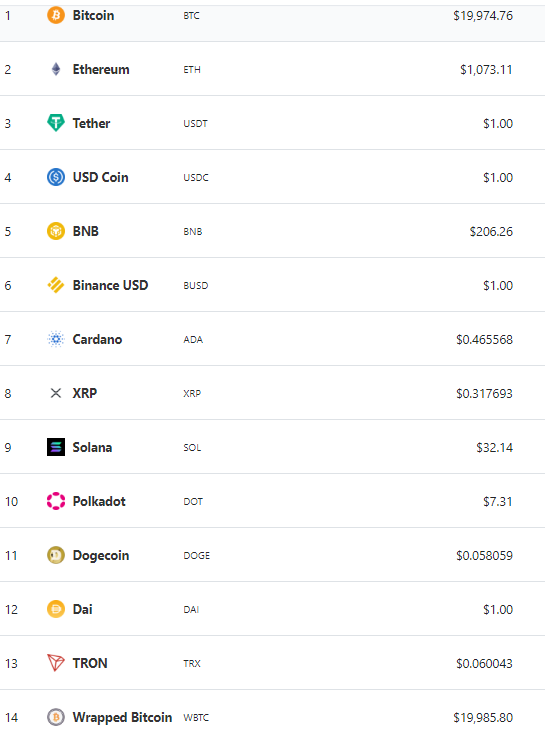Select the red TRON triangle icon
This screenshot has width=545, height=730.
56,663
